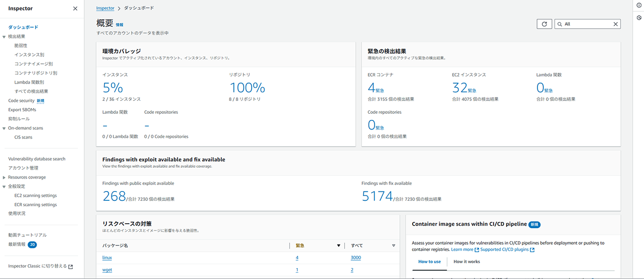Collapse the 検出結果 tree section
The height and width of the screenshot is (279, 644).
[4, 37]
